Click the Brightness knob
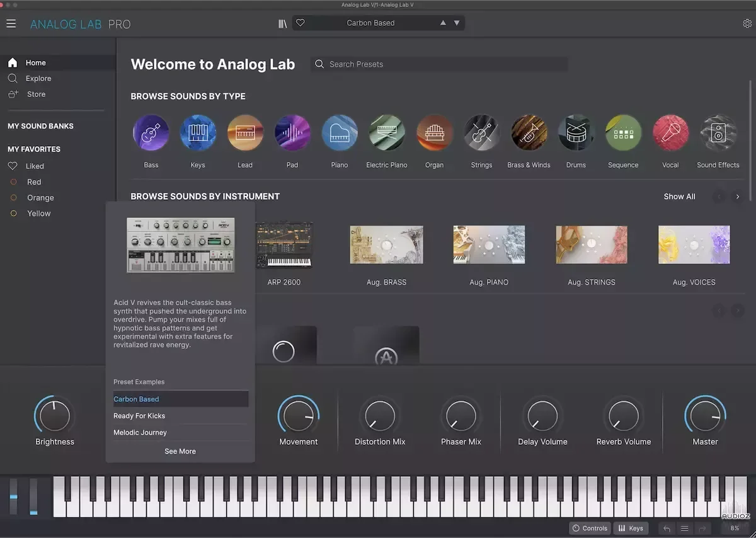The image size is (756, 538). click(55, 416)
